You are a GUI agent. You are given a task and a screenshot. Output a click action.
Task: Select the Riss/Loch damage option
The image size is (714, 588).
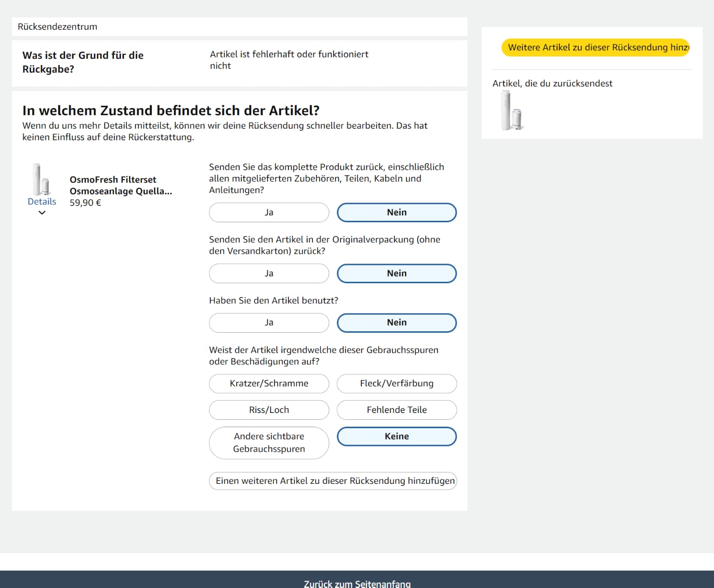click(269, 410)
